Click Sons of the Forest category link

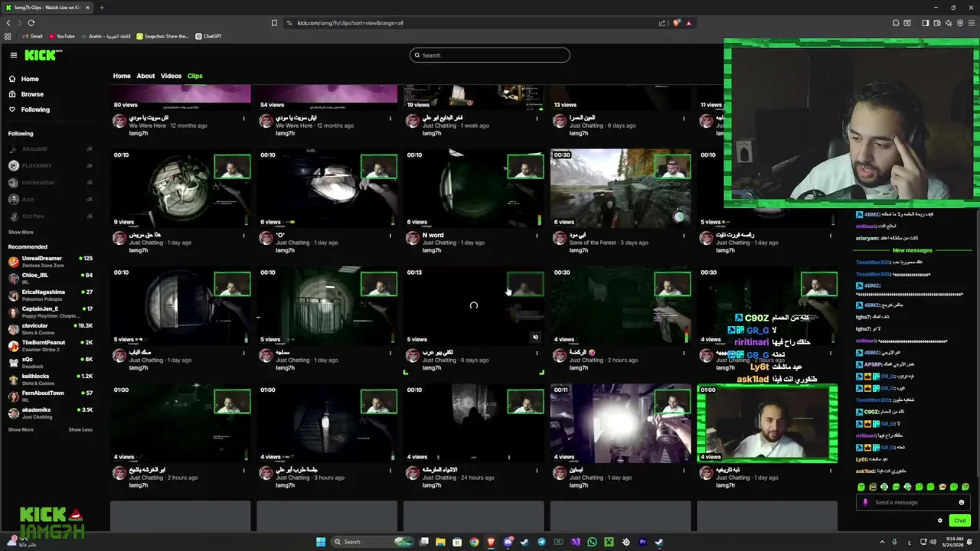click(x=593, y=243)
